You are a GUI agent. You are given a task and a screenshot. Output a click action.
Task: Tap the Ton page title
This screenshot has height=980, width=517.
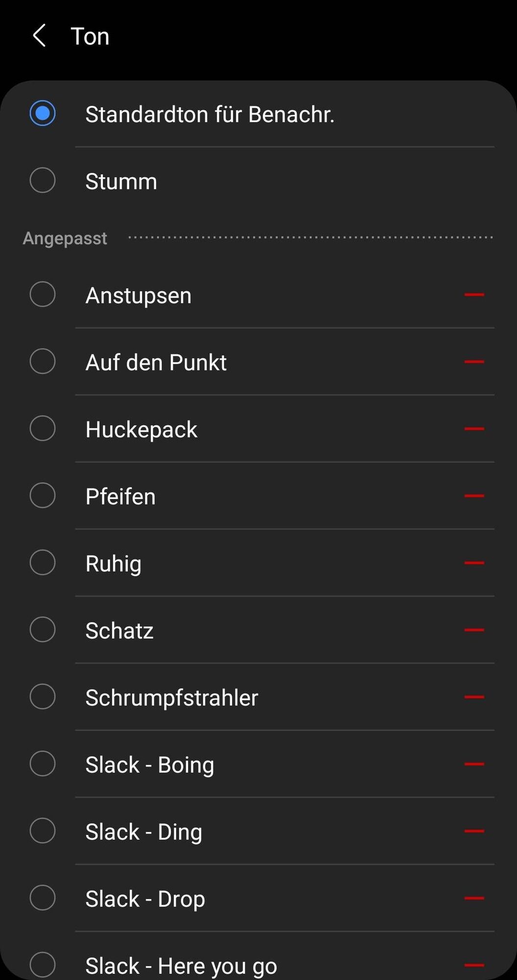pyautogui.click(x=90, y=36)
